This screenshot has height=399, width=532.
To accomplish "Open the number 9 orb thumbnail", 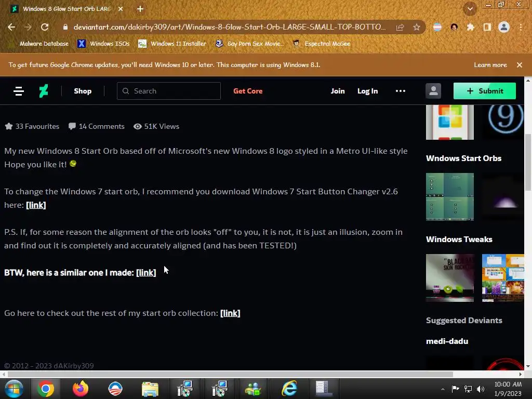I will point(503,122).
